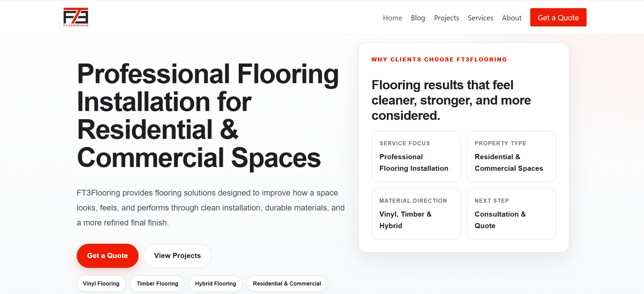Click the Next Step card
Image resolution: width=644 pixels, height=294 pixels.
pos(511,214)
